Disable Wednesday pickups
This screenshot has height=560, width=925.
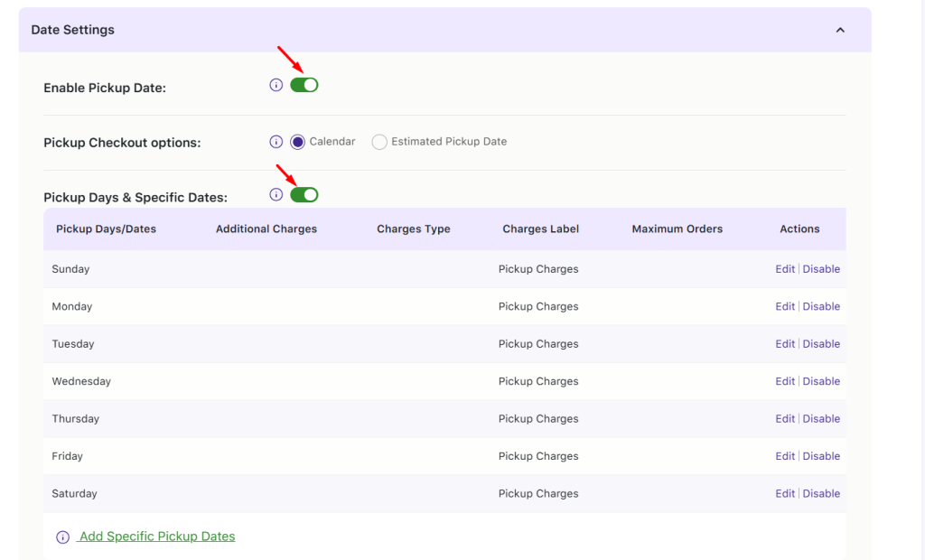coord(822,380)
